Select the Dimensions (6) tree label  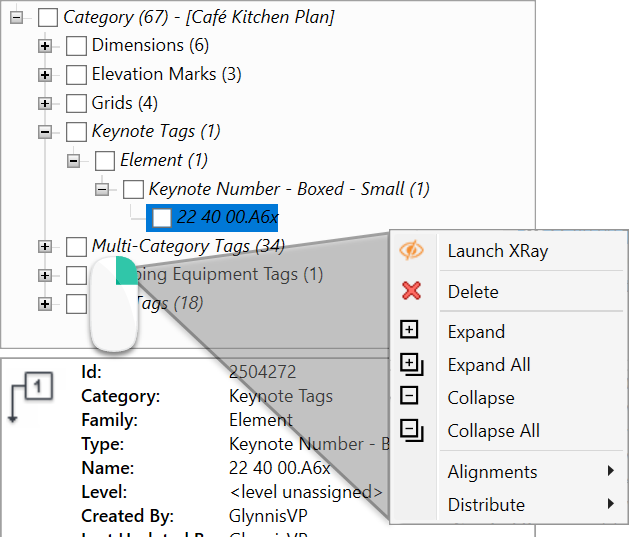pyautogui.click(x=150, y=45)
